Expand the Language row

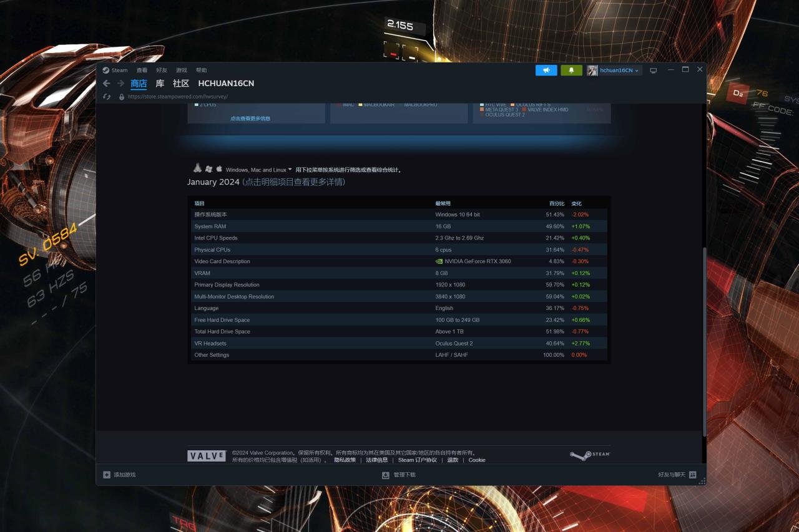[399, 308]
